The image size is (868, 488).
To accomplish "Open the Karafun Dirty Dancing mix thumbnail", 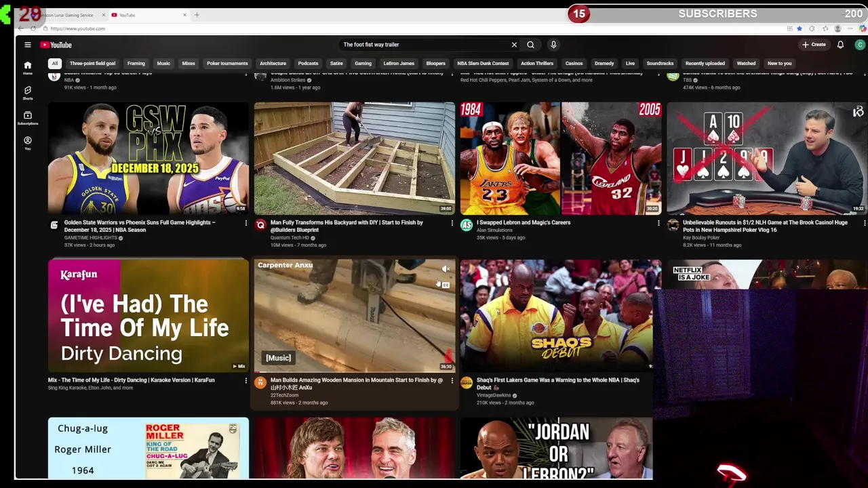I will coord(149,316).
